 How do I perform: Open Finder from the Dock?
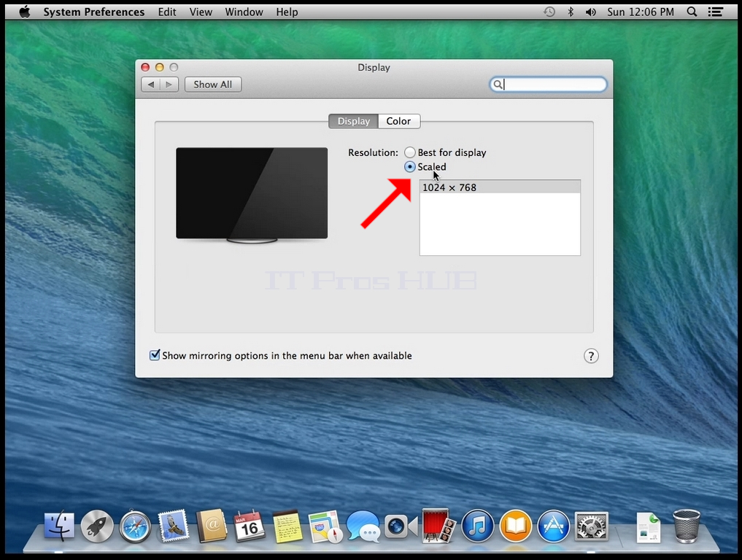59,526
